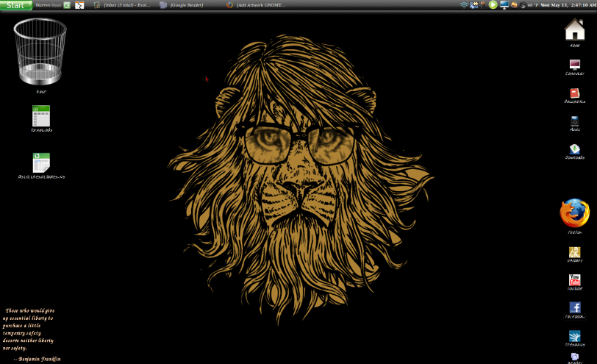
Task: Click the Benjamin Franklin quote text
Action: coord(31,335)
